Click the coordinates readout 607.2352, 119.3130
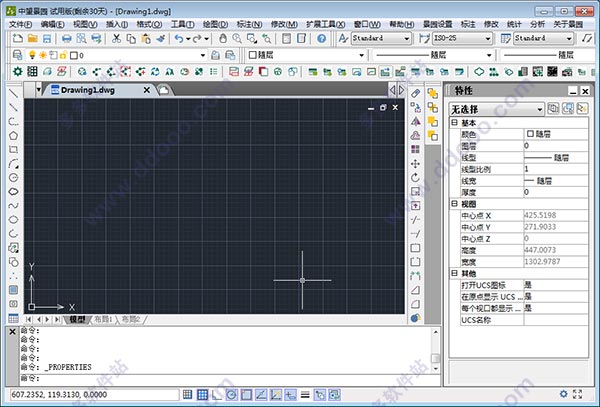Viewport: 600px width, 407px height. point(59,394)
